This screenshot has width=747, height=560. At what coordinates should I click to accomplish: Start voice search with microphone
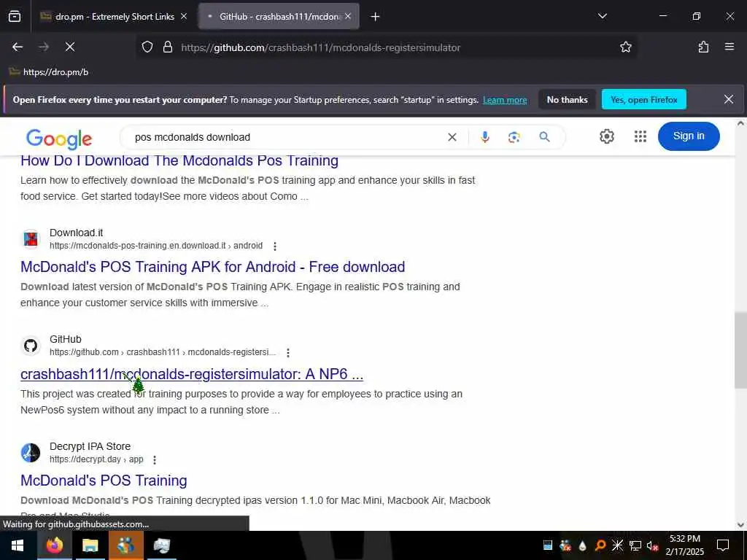[x=484, y=137]
